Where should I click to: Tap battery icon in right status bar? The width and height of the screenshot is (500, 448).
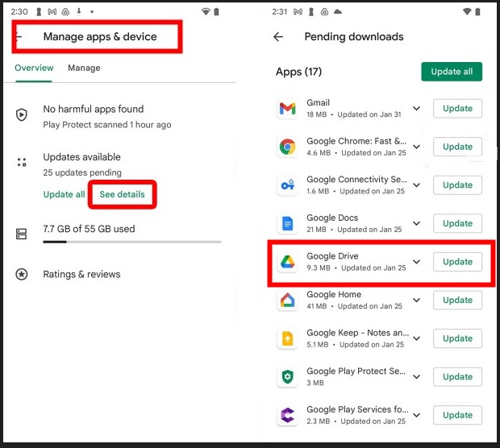coord(477,12)
